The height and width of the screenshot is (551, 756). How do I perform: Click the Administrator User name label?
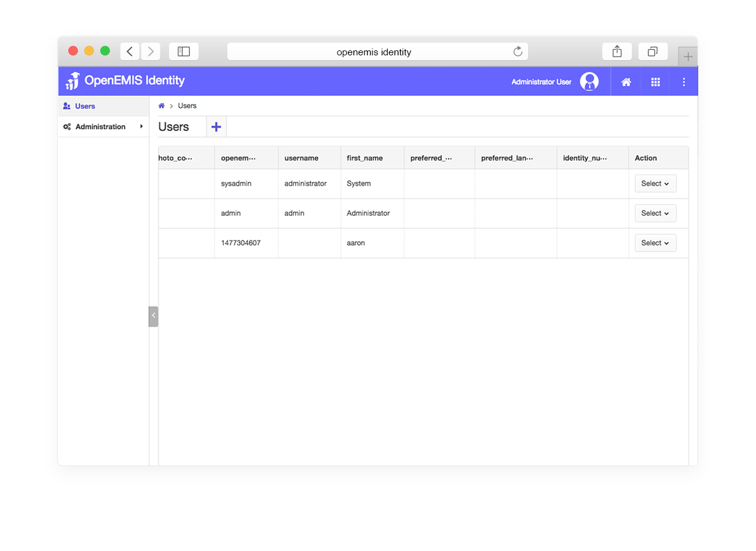[541, 82]
